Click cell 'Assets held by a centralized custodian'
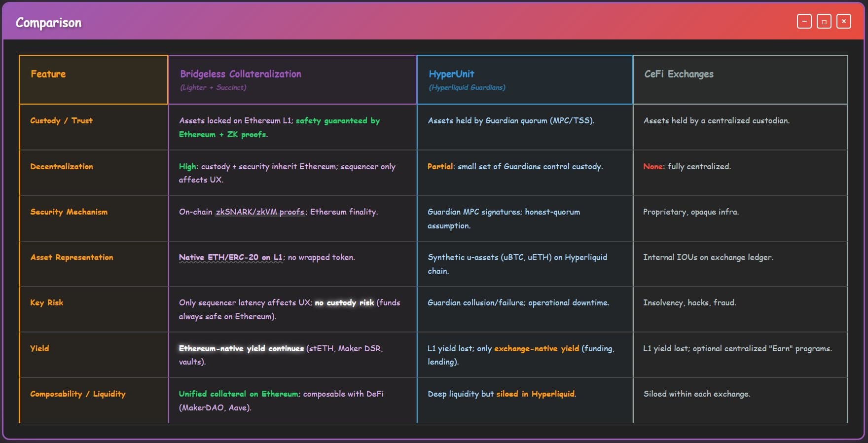868x443 pixels. click(740, 127)
